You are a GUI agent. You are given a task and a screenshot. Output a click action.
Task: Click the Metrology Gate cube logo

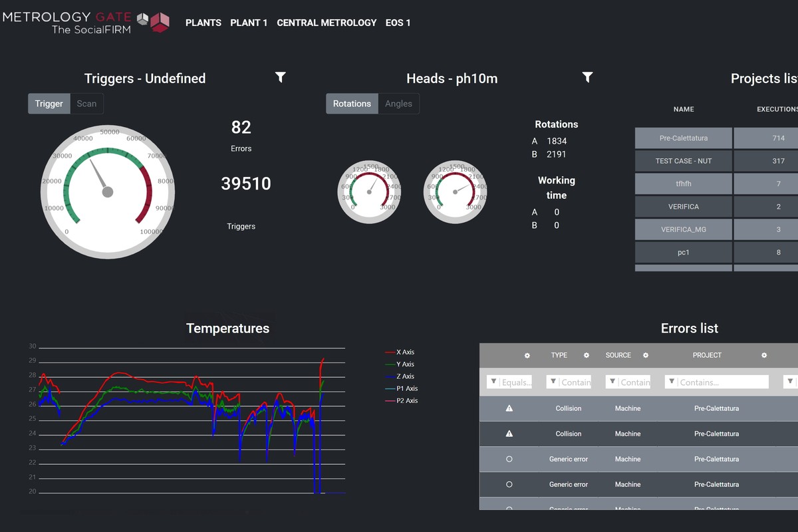(x=153, y=22)
